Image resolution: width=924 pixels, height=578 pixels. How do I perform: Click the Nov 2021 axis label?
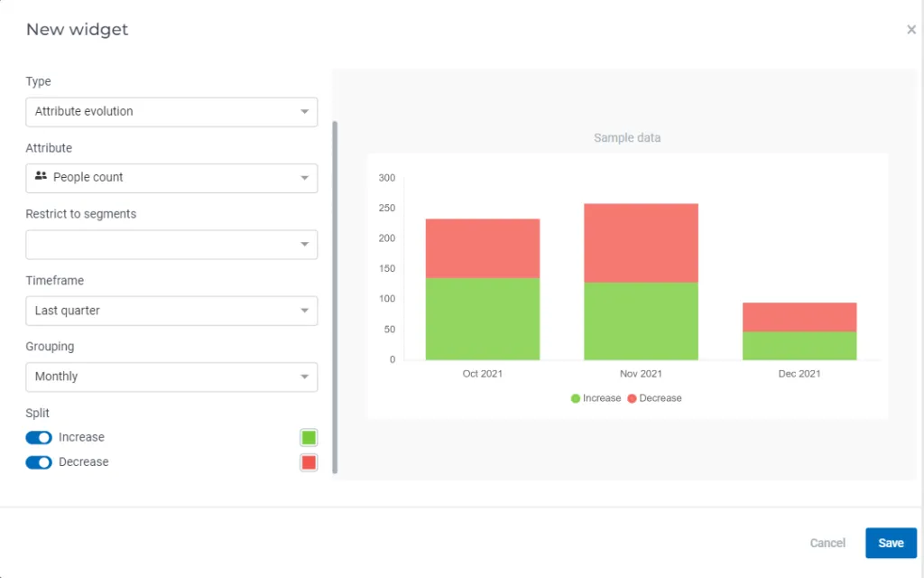[642, 374]
